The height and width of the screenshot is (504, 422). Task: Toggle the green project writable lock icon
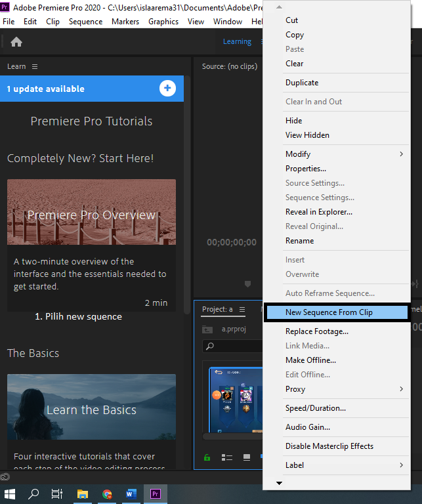tap(207, 457)
